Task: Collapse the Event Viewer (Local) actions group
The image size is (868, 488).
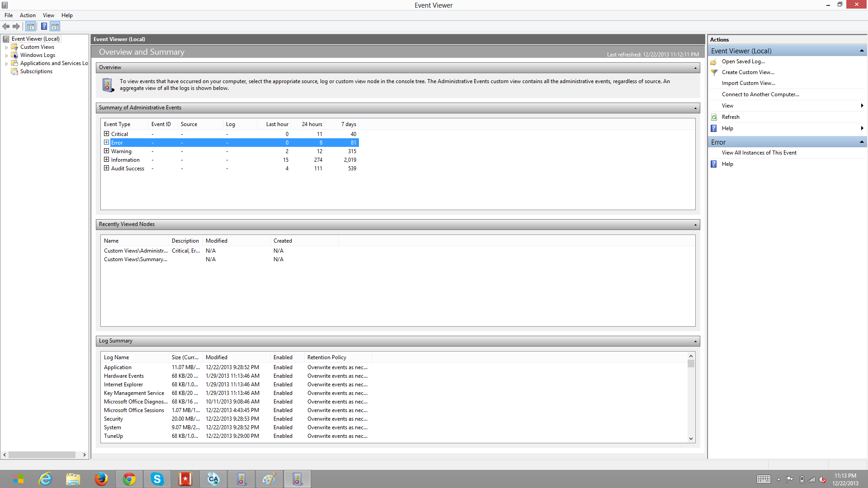Action: pyautogui.click(x=862, y=51)
